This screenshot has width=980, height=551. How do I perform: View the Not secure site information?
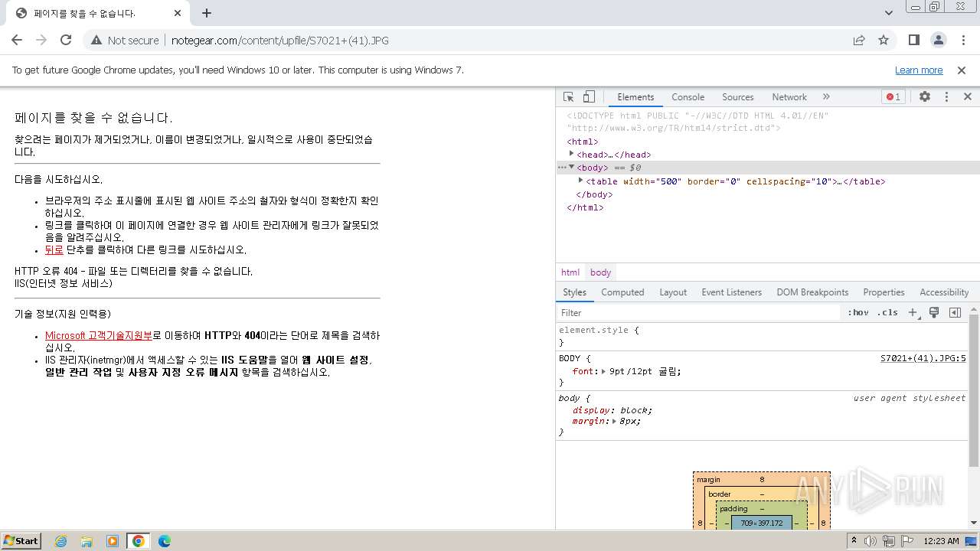click(125, 40)
